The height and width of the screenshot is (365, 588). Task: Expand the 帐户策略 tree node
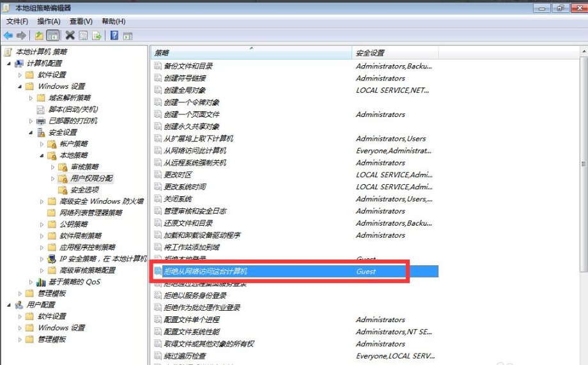[42, 144]
